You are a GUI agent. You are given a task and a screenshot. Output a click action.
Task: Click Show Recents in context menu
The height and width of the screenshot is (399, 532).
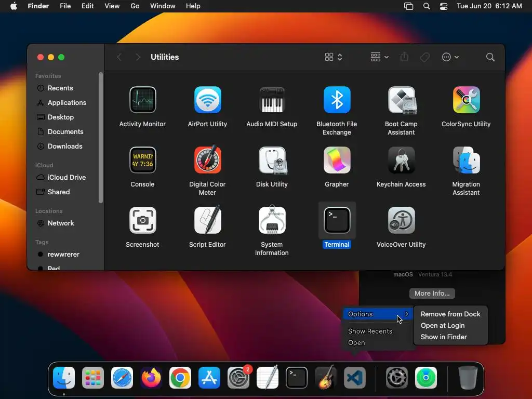point(370,331)
